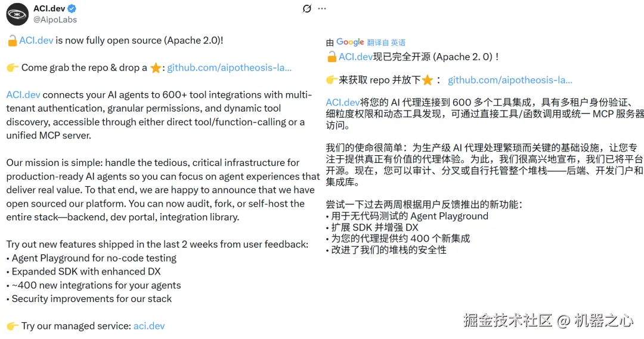Viewport: 644px width, 339px height.
Task: Click the lock emoji in the English post
Action: pos(12,41)
